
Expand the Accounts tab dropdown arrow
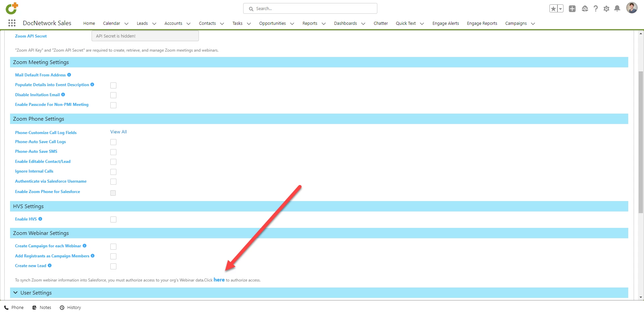(x=189, y=23)
